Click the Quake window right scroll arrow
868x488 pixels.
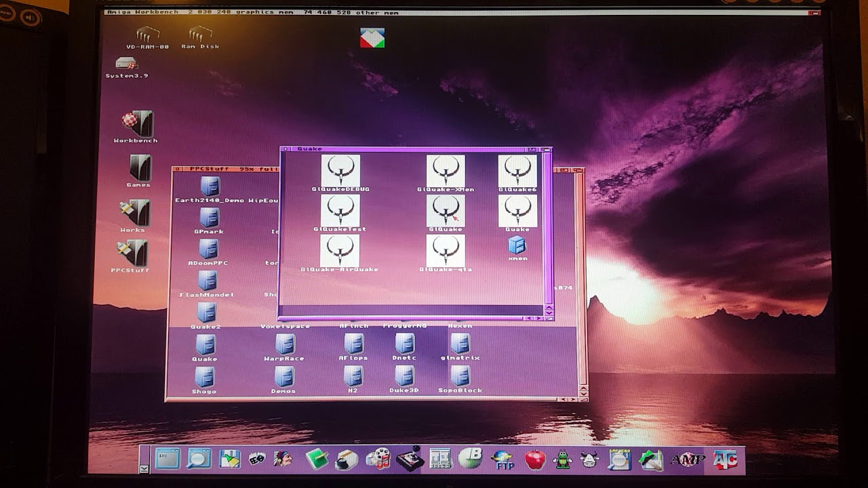[x=539, y=318]
